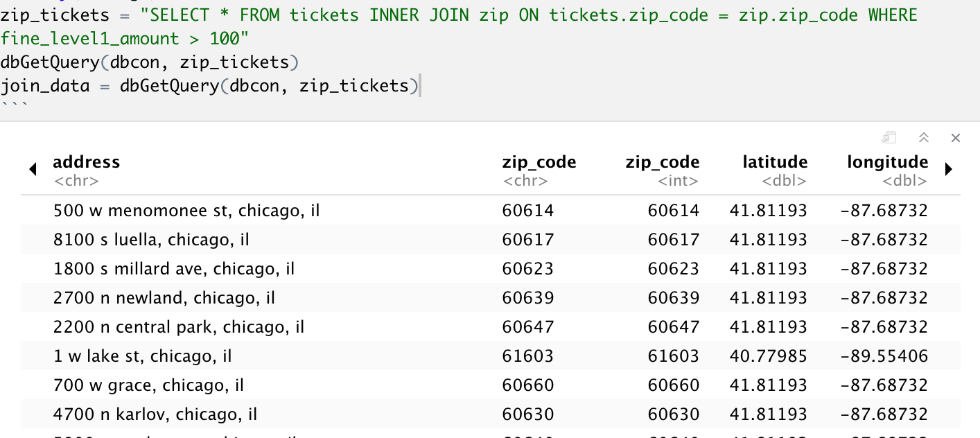Screen dimensions: 980x438
Task: Click int zip_code 60617 in luella row
Action: pyautogui.click(x=674, y=239)
